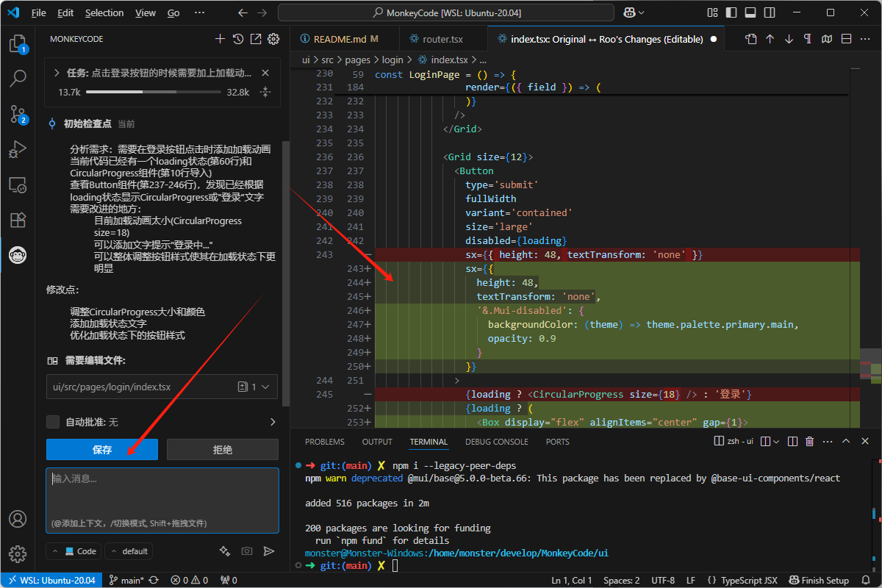Go to next change arrow
This screenshot has width=882, height=588.
789,39
